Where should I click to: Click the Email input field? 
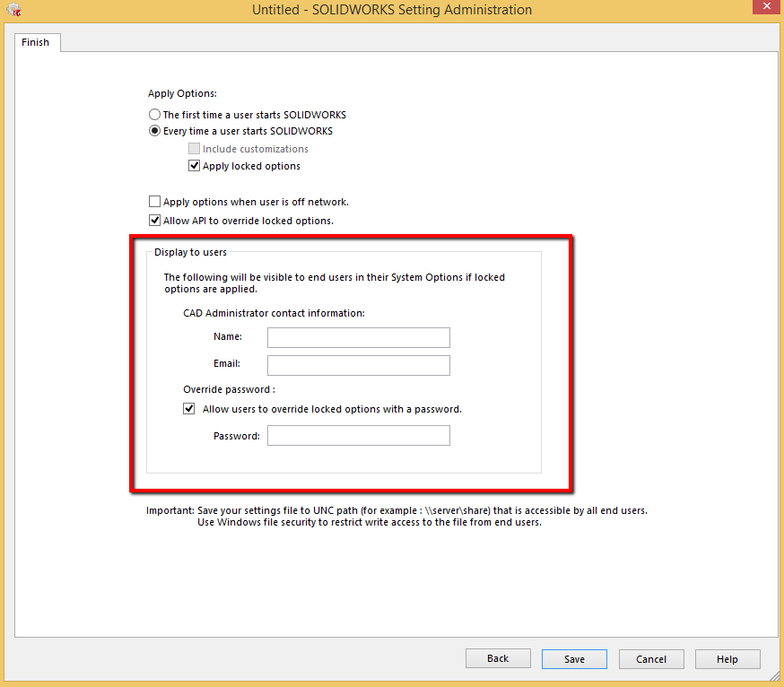(359, 365)
